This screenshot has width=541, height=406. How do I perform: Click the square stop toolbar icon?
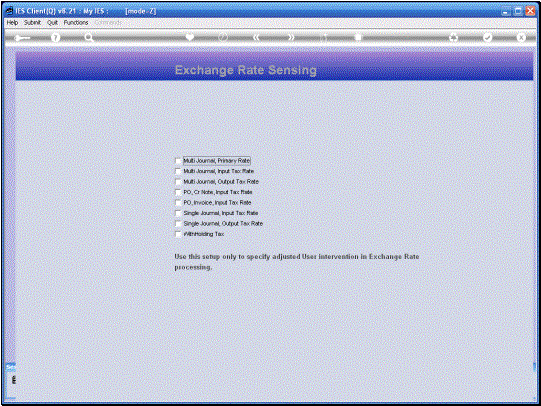click(x=358, y=37)
